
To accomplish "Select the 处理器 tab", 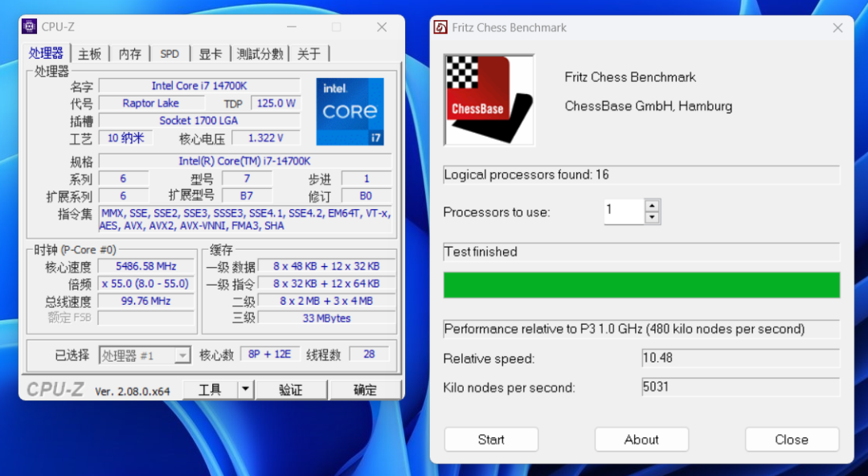I will [47, 53].
